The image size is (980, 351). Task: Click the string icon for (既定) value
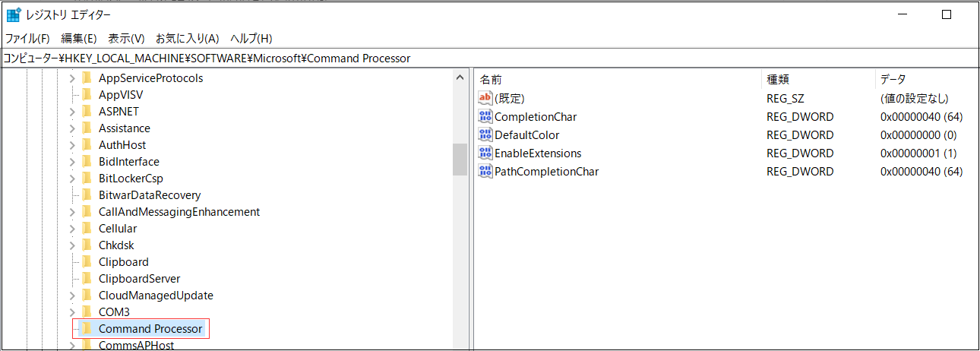[x=485, y=99]
